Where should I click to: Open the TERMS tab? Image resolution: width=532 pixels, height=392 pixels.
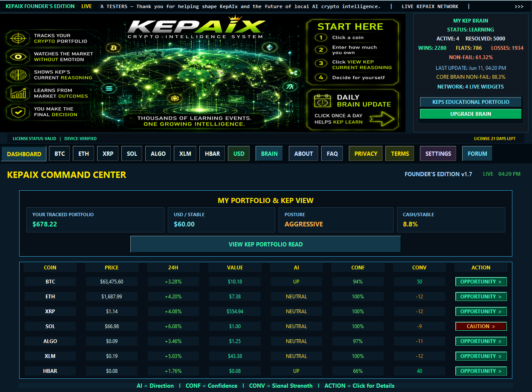coord(400,154)
